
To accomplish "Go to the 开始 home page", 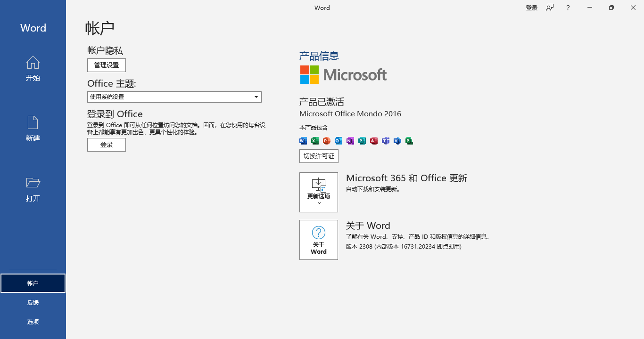I will click(x=33, y=69).
